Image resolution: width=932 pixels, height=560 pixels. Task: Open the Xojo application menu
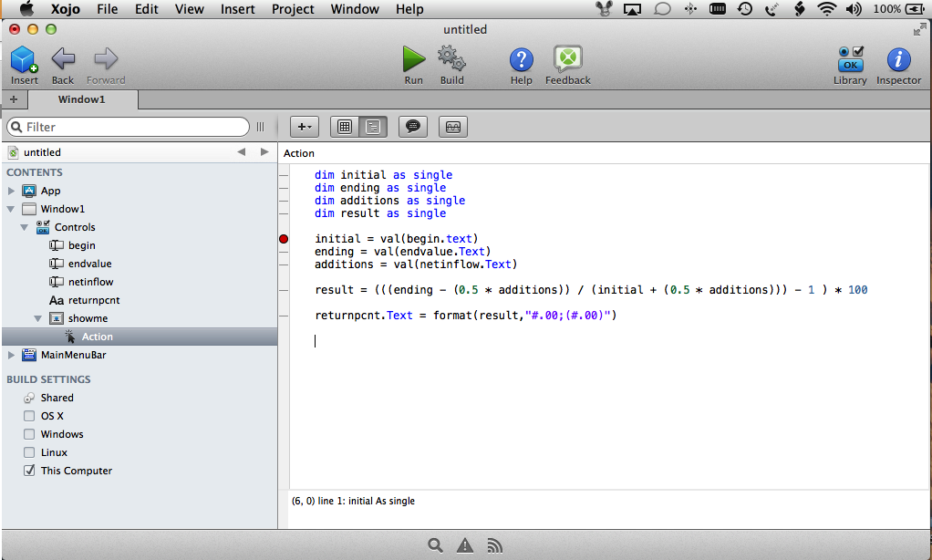pyautogui.click(x=66, y=9)
